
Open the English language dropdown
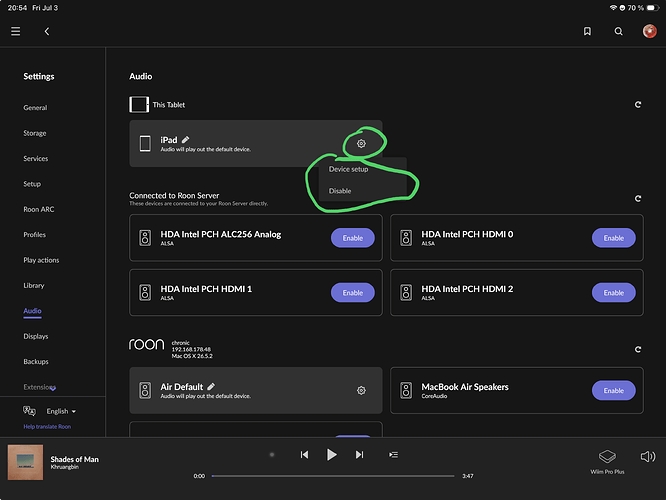pos(61,411)
